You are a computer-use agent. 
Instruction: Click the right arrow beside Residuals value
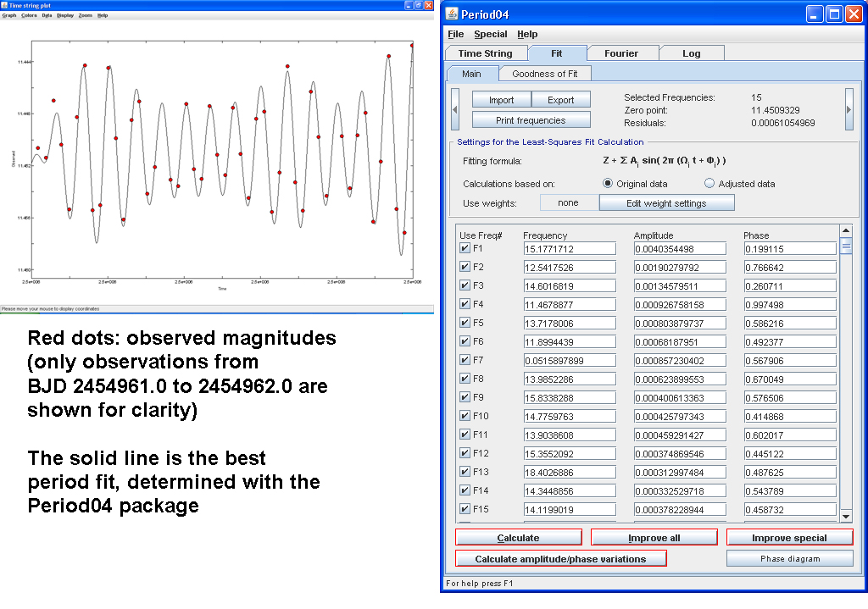click(x=849, y=109)
